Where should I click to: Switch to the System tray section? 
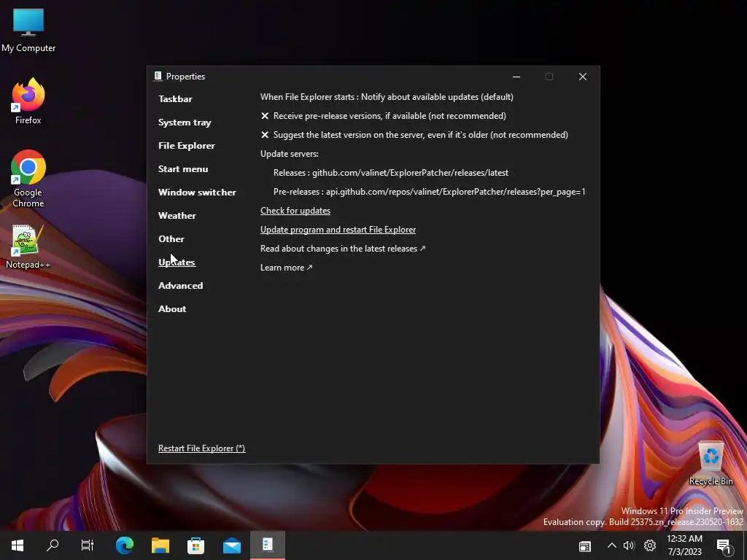click(x=185, y=122)
